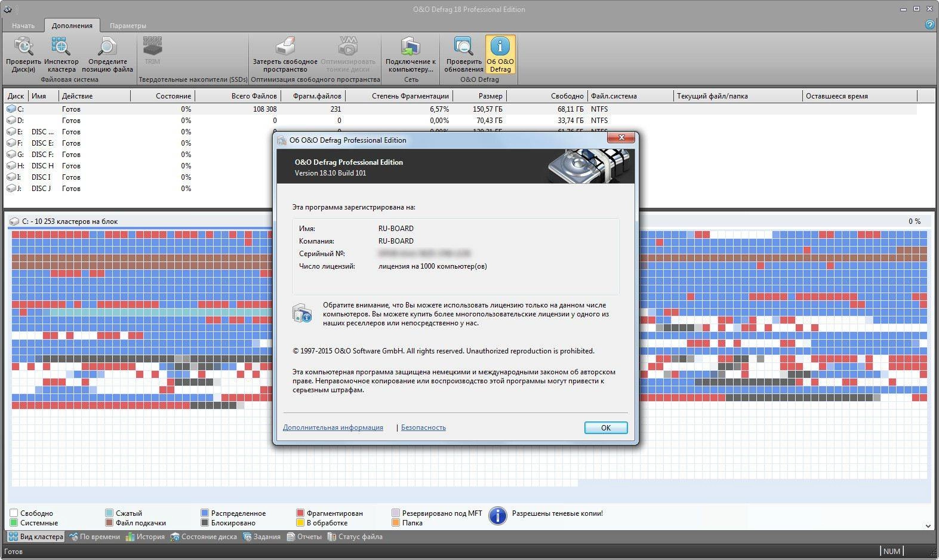
Task: Open the Состояние диска bottom tab
Action: pyautogui.click(x=204, y=537)
